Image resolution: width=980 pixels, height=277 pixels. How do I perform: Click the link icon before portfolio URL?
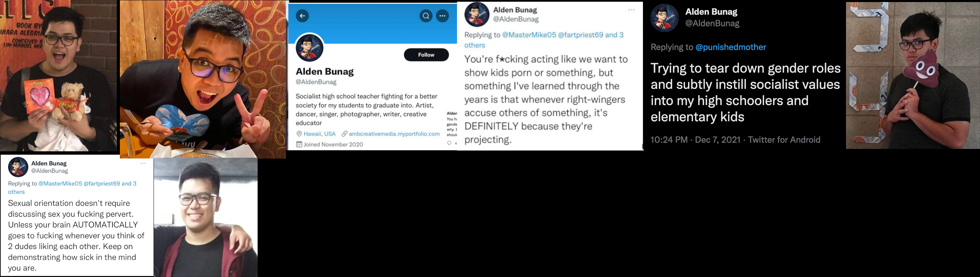pyautogui.click(x=344, y=134)
